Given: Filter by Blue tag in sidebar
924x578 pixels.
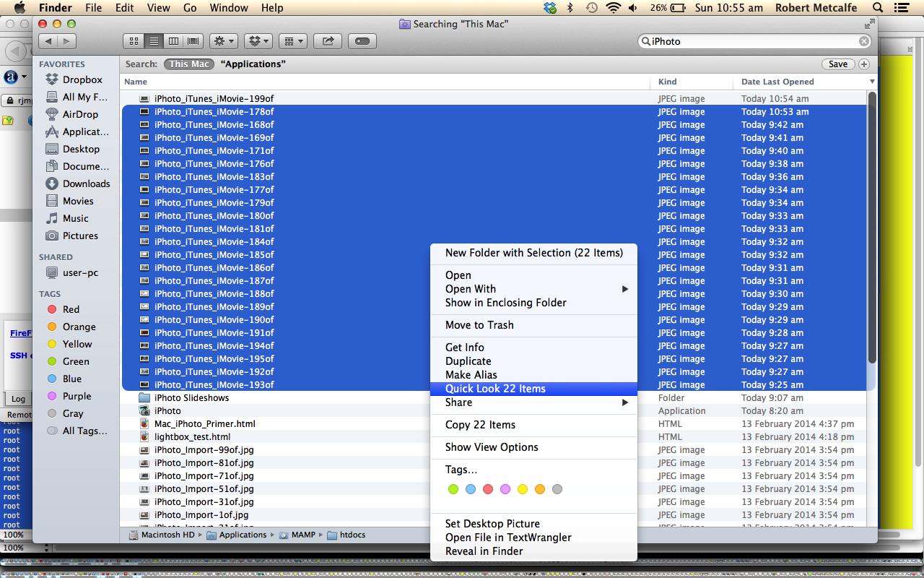Looking at the screenshot, I should [64, 379].
